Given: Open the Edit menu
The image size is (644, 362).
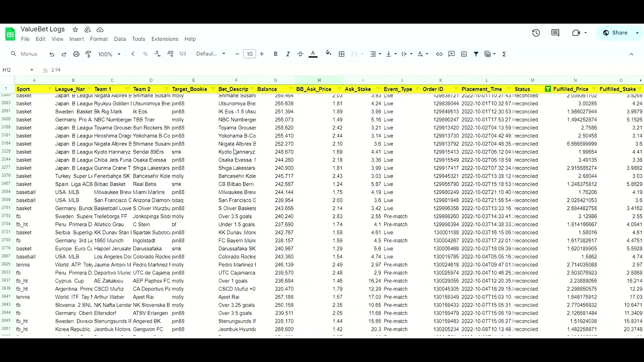Looking at the screenshot, I should pos(41,39).
